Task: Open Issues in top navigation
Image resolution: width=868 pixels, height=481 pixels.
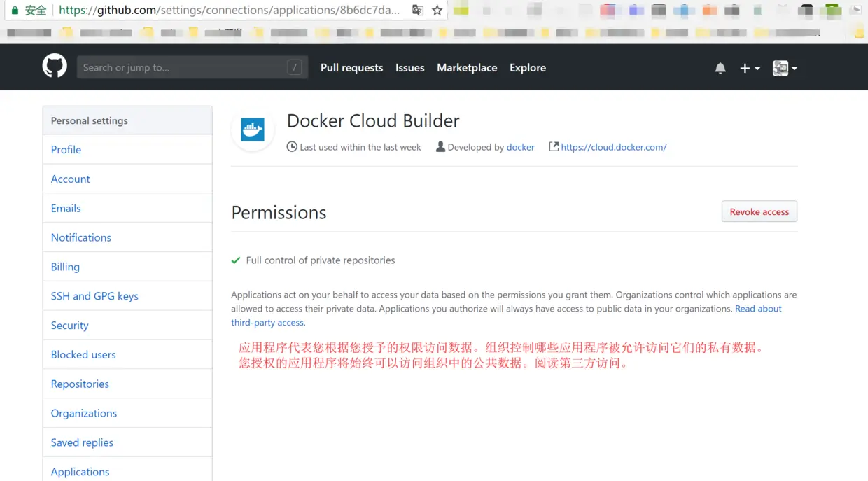Action: pos(410,68)
